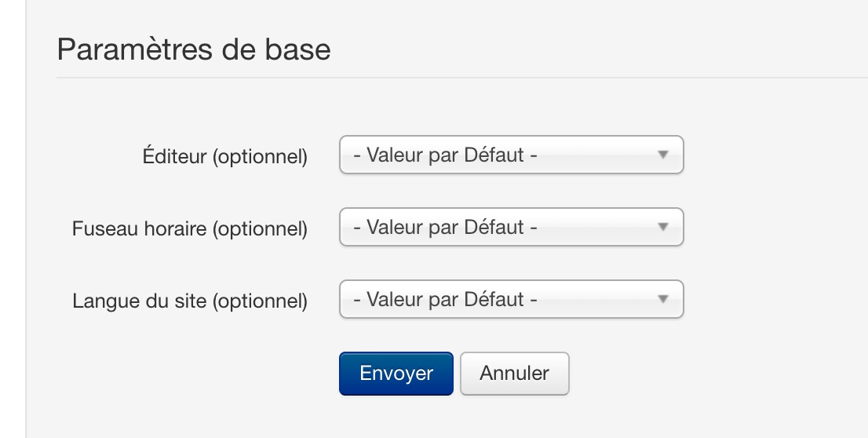Cancel the form with Annuler
The height and width of the screenshot is (438, 868).
[x=514, y=374]
